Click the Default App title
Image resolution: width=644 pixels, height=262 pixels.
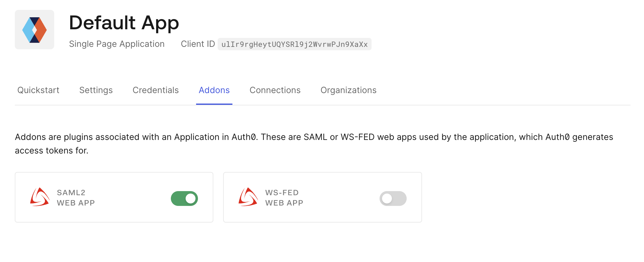[x=124, y=23]
